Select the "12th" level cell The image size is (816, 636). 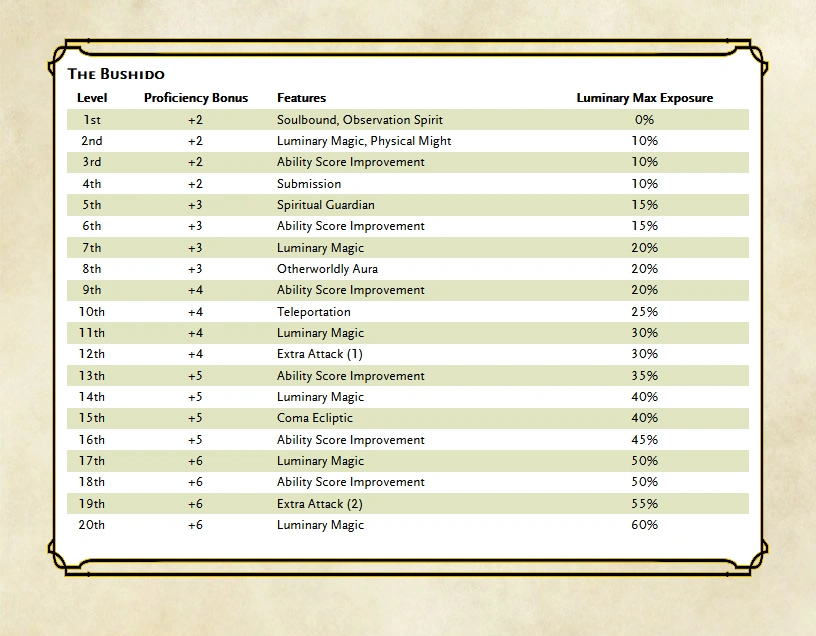pos(92,354)
